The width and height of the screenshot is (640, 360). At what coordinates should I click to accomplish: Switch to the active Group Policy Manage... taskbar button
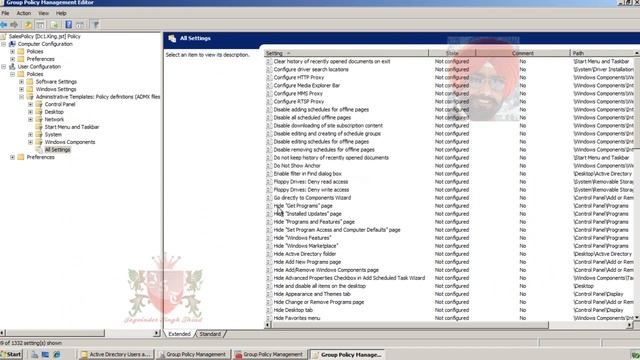click(348, 355)
